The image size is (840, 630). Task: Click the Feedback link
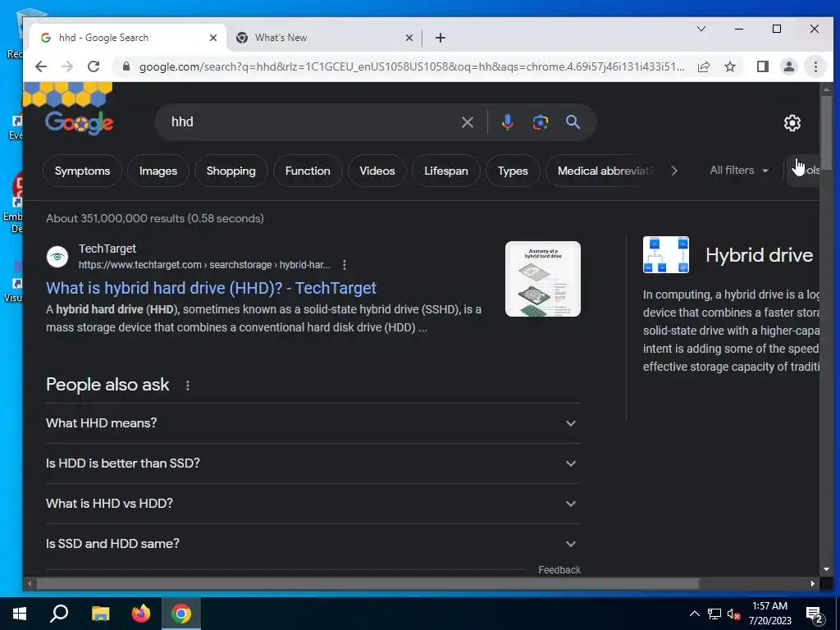(x=559, y=570)
